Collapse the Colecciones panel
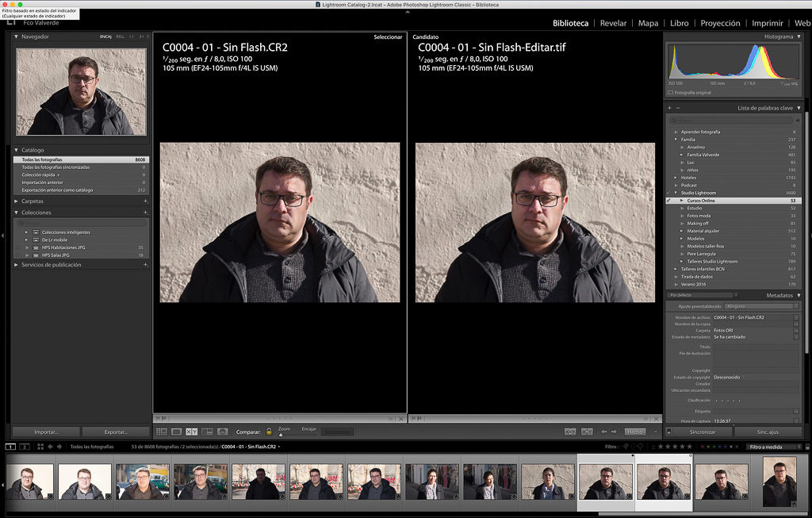812x518 pixels. (x=16, y=213)
